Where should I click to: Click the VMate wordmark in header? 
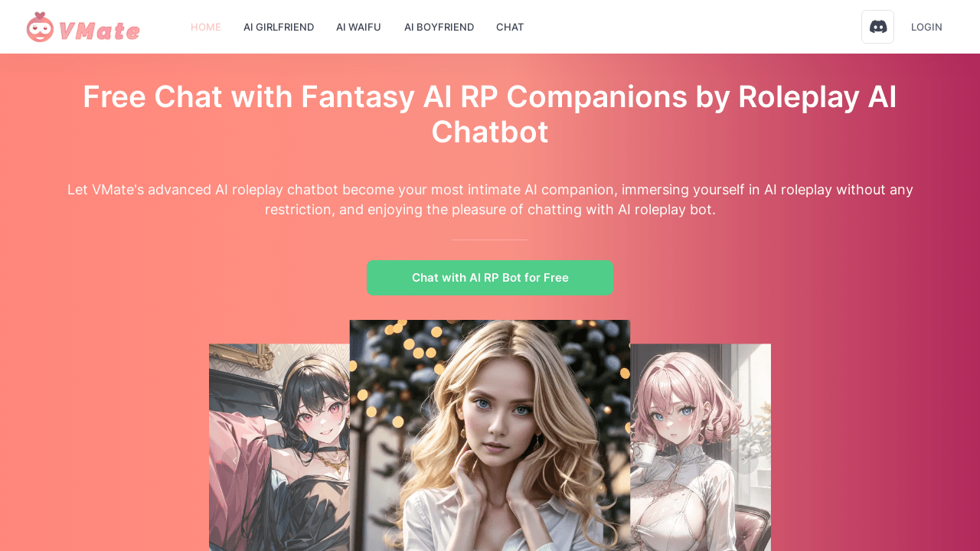coord(99,30)
